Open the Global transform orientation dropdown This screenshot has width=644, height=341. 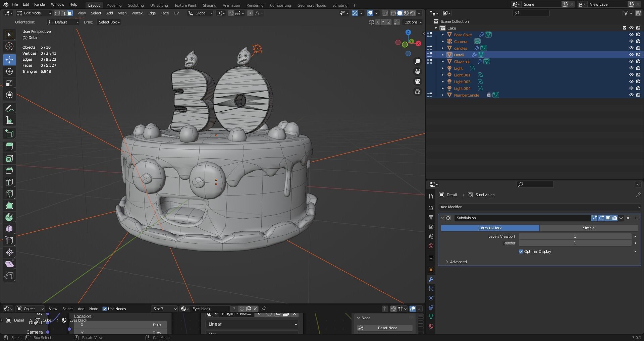200,13
